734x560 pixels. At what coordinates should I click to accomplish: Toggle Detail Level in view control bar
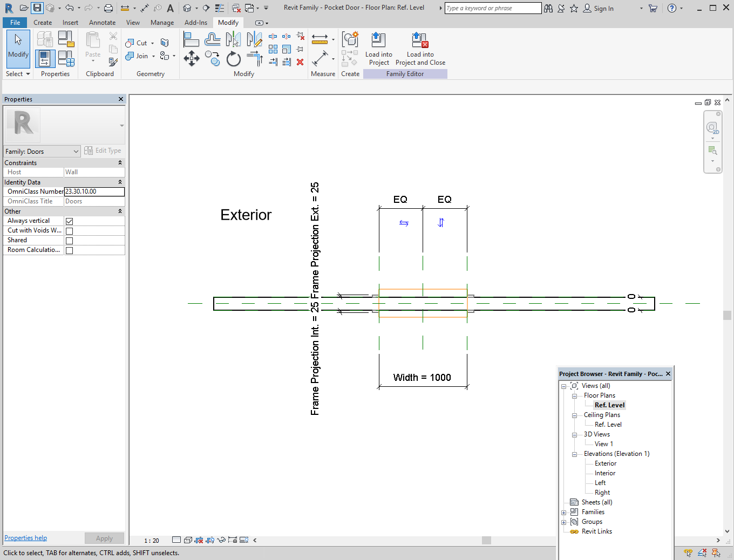click(x=176, y=540)
